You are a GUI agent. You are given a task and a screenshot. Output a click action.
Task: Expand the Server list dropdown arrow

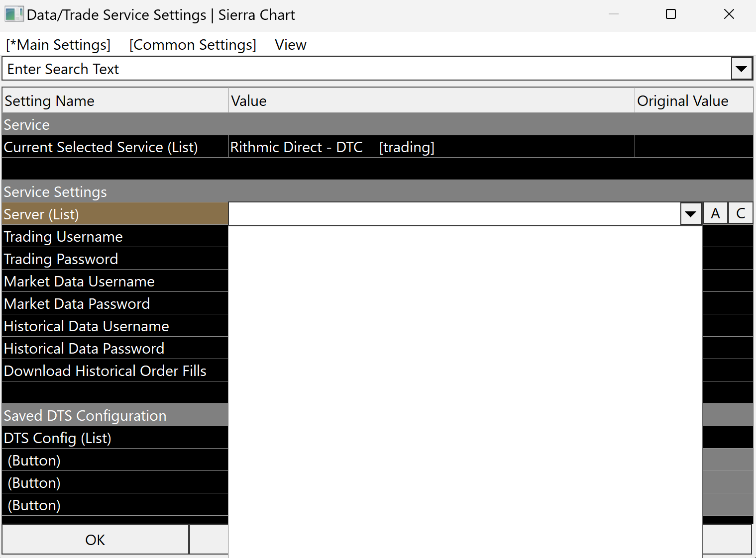pos(691,214)
